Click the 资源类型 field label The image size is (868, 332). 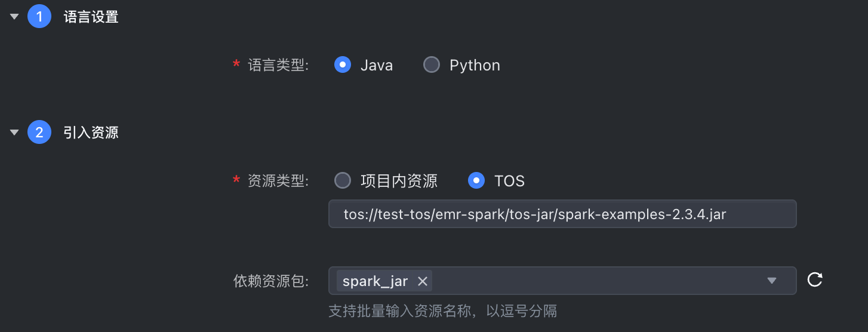point(278,181)
